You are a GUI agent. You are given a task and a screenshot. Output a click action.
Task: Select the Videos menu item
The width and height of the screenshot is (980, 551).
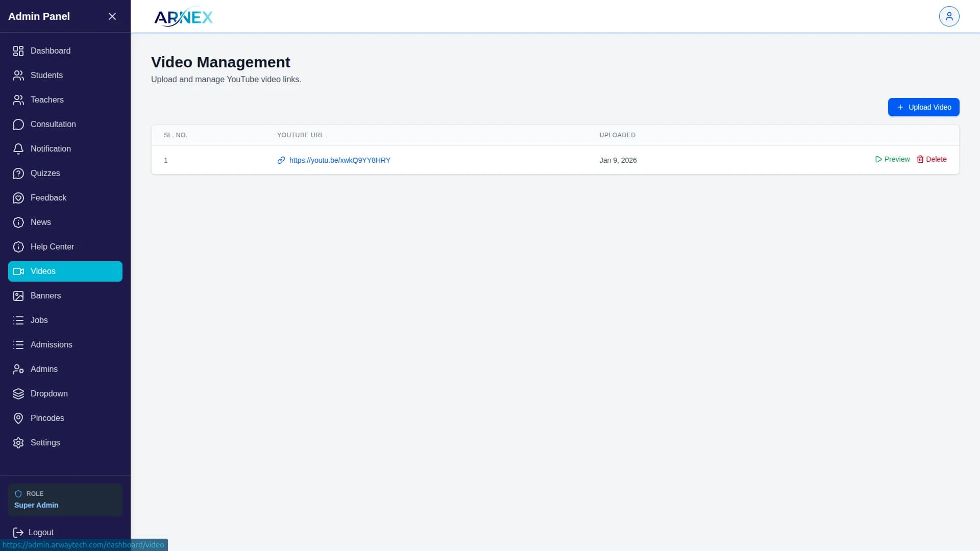point(43,271)
